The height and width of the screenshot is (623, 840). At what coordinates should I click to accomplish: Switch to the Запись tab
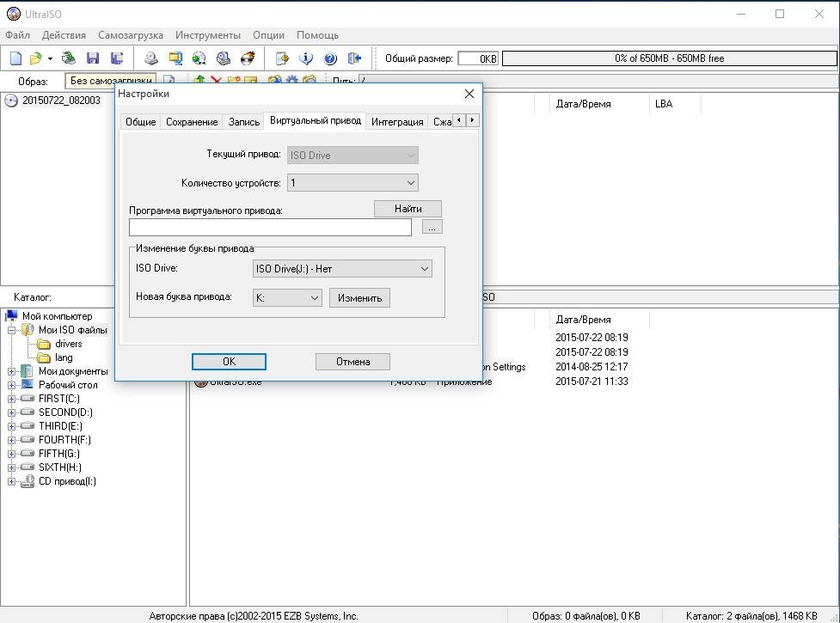244,121
